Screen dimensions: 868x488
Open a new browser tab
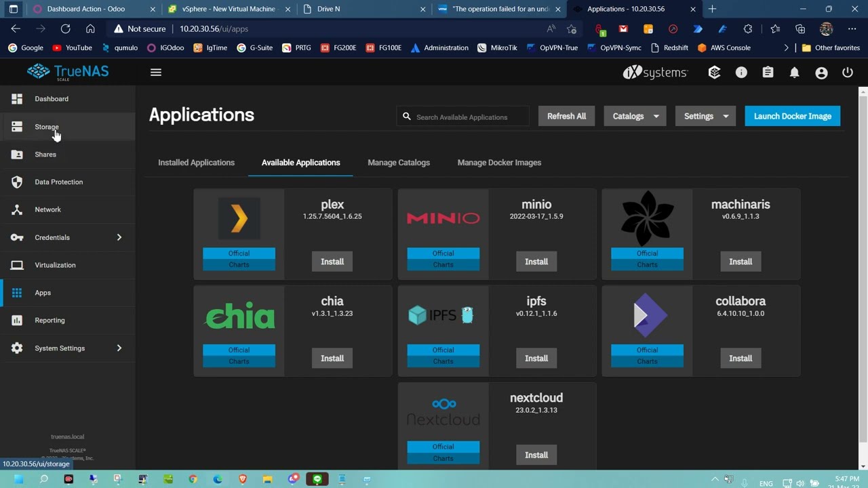712,9
